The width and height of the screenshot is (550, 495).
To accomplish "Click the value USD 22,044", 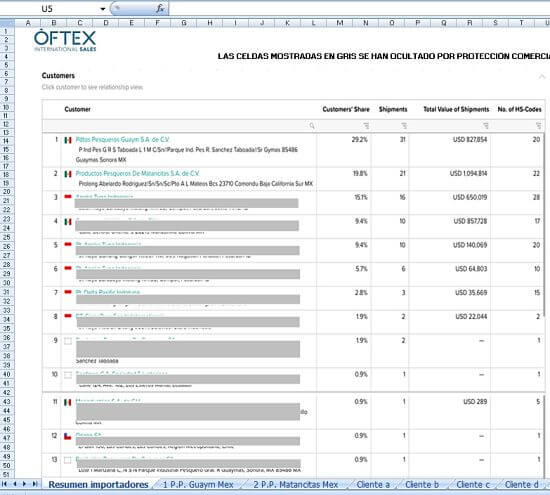I will tap(471, 316).
